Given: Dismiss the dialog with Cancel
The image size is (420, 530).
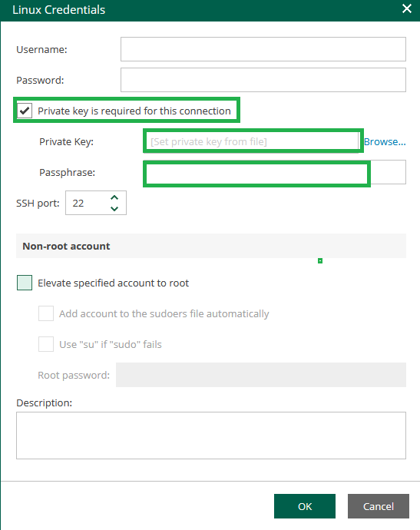Looking at the screenshot, I should click(x=379, y=506).
